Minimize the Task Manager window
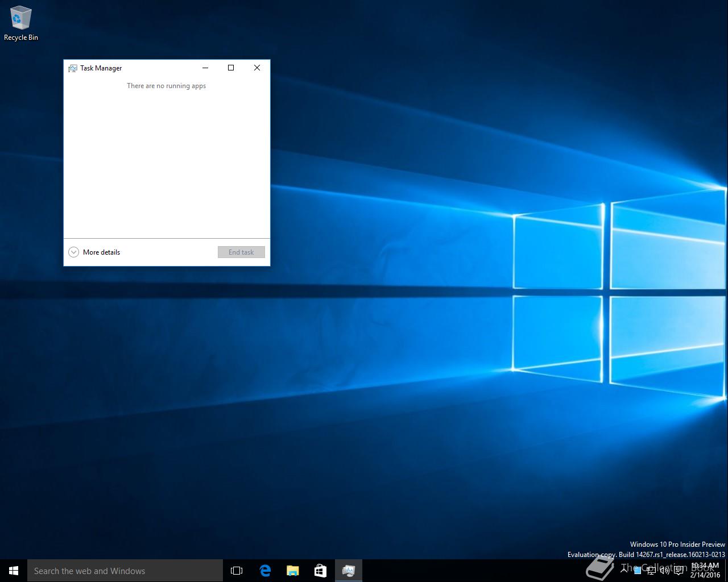 tap(205, 68)
